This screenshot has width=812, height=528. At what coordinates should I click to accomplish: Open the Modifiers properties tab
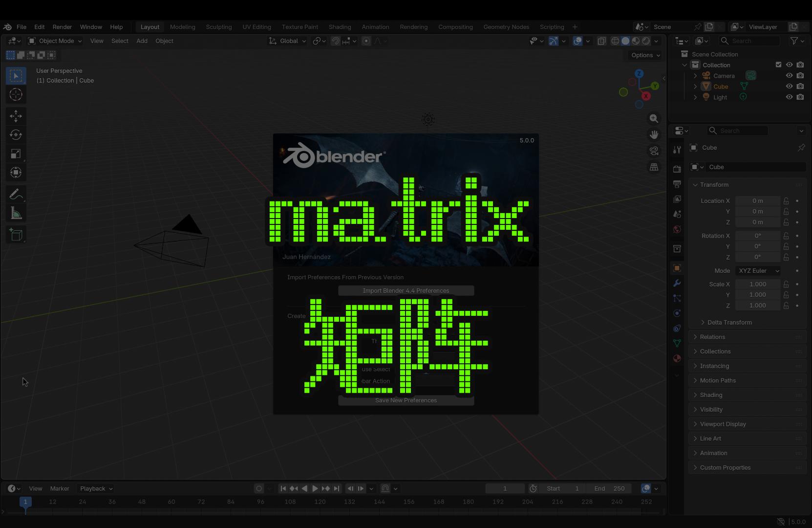coord(677,283)
